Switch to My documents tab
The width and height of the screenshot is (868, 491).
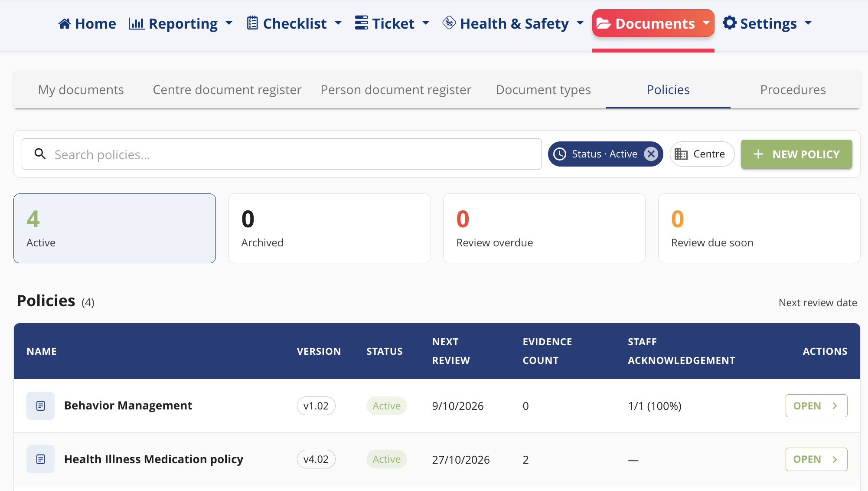coord(81,90)
